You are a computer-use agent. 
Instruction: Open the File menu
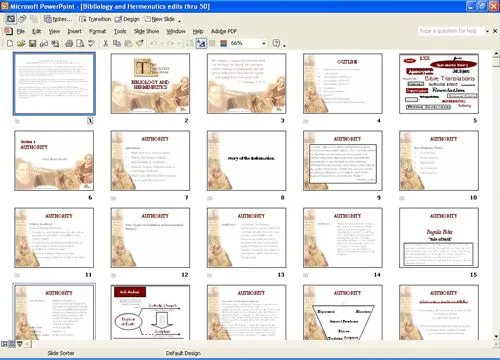(x=21, y=31)
